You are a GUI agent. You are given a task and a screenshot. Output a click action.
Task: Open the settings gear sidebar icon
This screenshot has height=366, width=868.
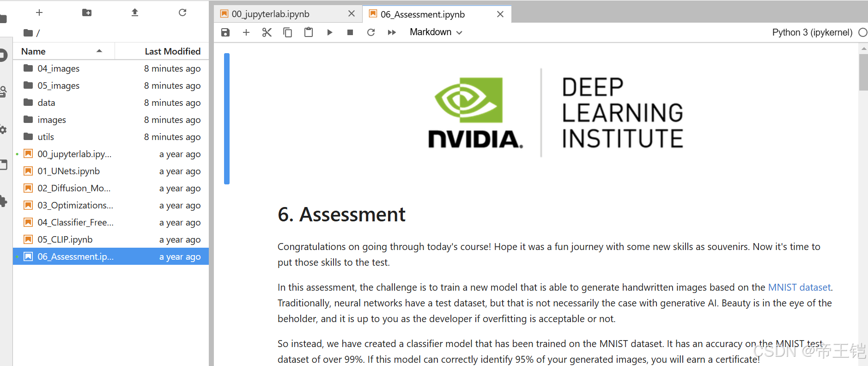(x=3, y=130)
